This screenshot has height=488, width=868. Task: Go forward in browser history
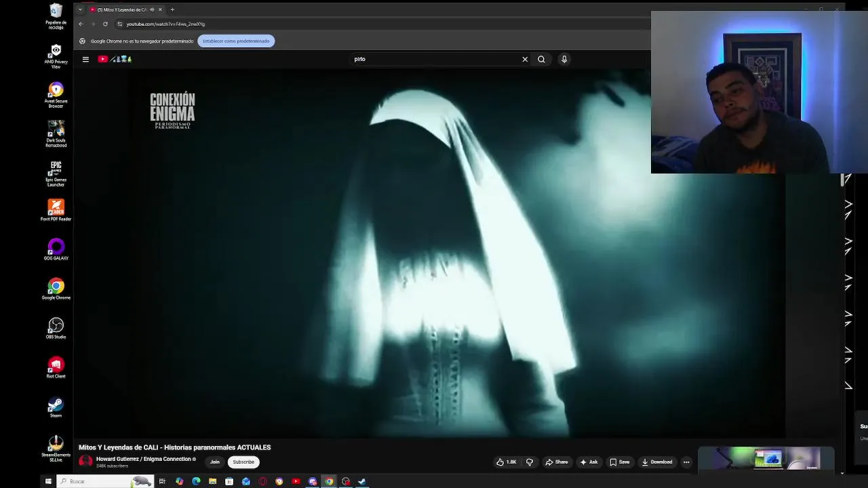click(x=93, y=24)
